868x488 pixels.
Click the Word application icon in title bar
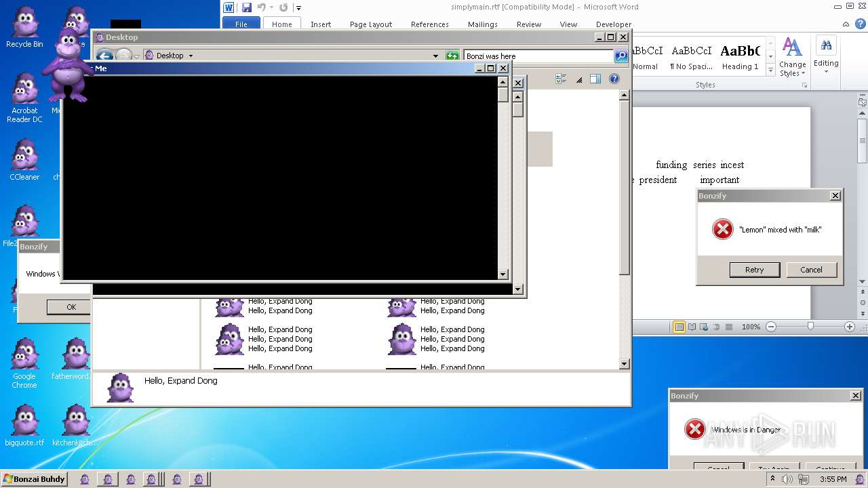coord(229,7)
